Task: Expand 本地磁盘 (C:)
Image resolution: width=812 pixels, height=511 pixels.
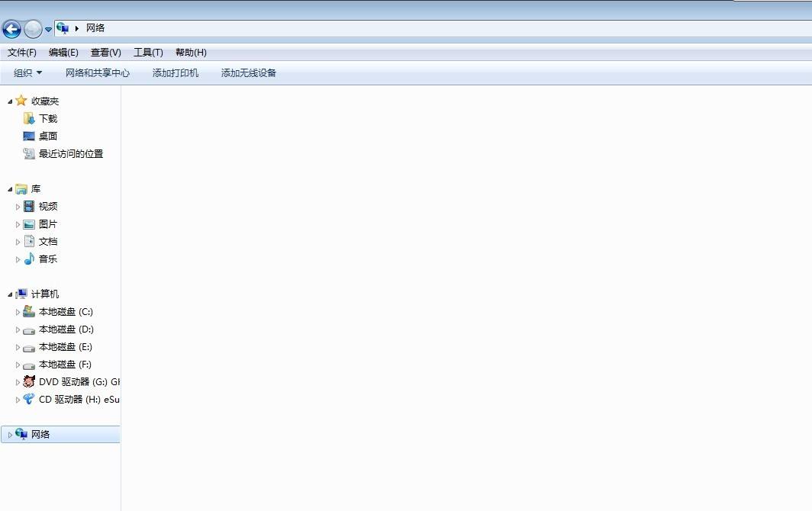Action: pyautogui.click(x=18, y=312)
